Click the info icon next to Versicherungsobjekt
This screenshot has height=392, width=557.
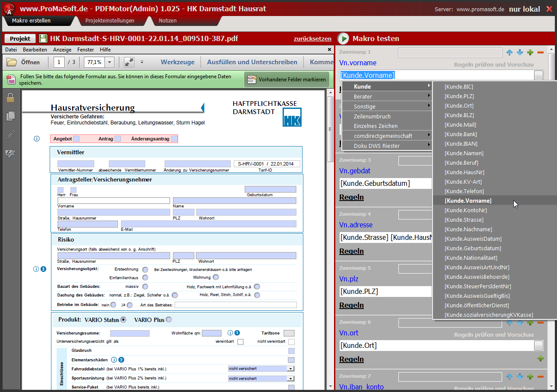[x=36, y=269]
